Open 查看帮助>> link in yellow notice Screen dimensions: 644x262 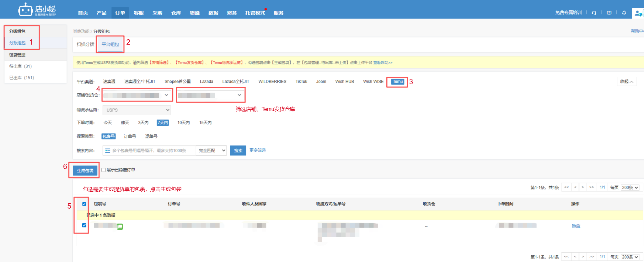point(383,63)
